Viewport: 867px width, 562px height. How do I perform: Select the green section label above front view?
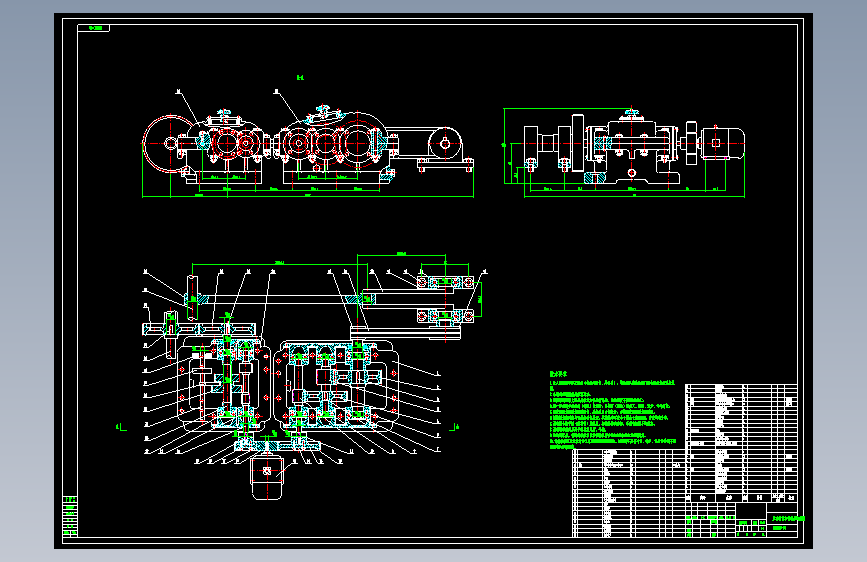coord(300,77)
